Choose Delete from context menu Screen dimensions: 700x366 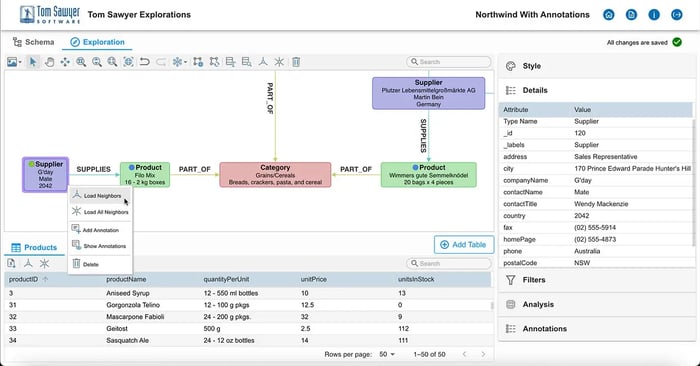coord(100,264)
